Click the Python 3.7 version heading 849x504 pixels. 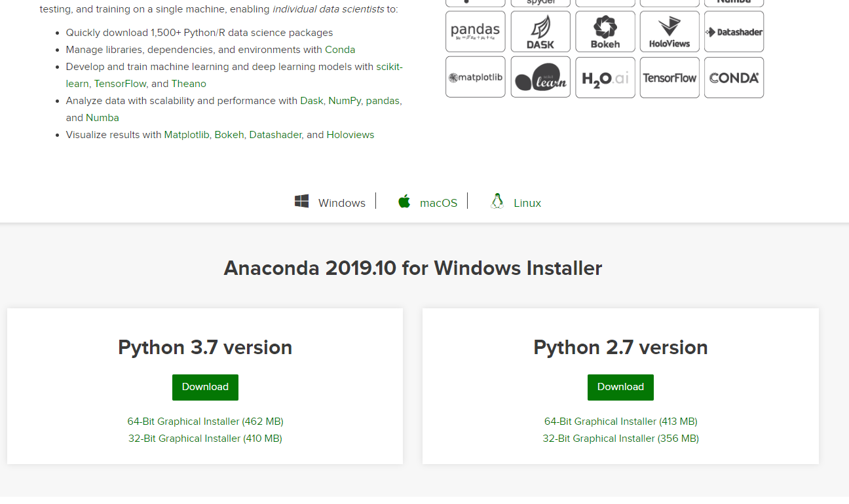205,348
